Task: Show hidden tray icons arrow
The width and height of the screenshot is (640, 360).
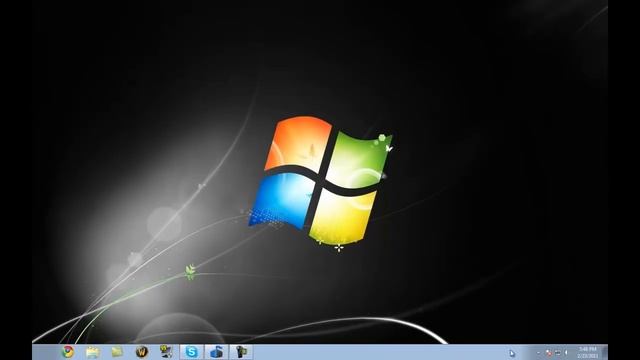Action: click(x=538, y=353)
